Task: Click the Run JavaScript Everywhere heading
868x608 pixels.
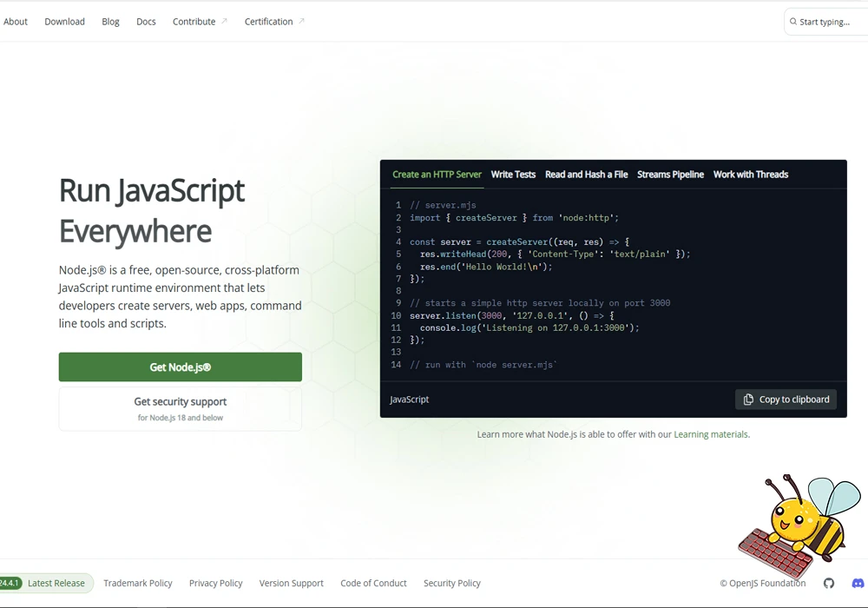Action: 152,210
